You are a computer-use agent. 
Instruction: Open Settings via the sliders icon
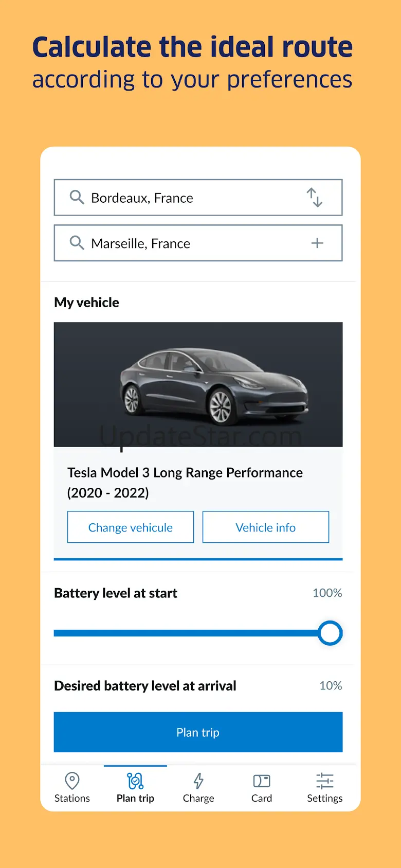click(324, 781)
